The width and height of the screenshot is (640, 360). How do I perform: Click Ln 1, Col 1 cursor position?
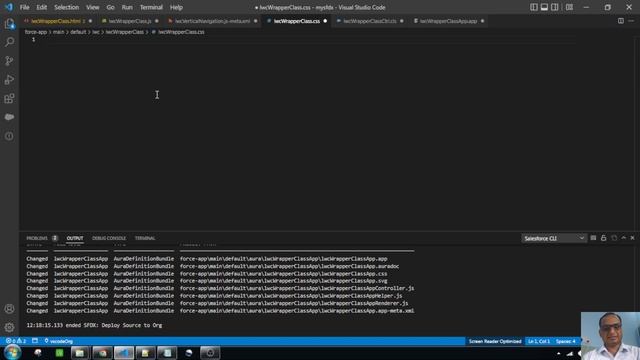(539, 341)
